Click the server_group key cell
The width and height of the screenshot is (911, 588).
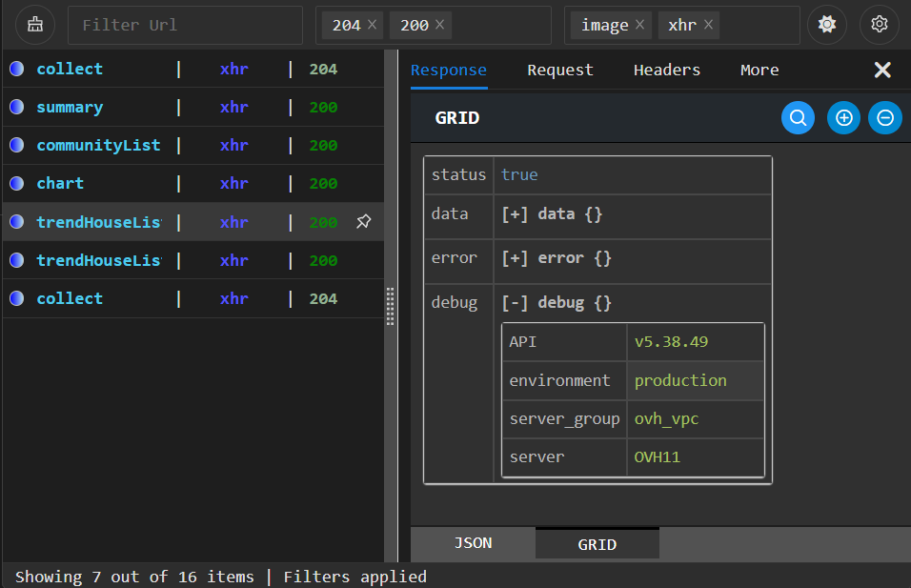point(564,419)
